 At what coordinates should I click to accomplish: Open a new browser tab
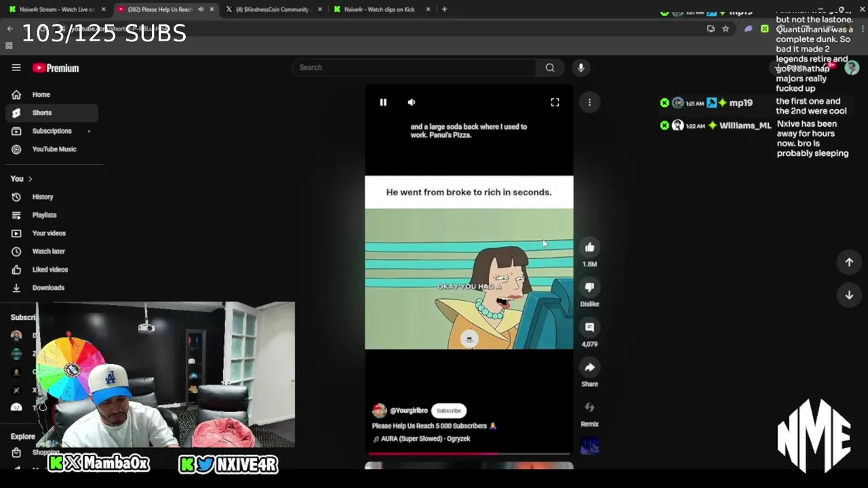pyautogui.click(x=444, y=9)
